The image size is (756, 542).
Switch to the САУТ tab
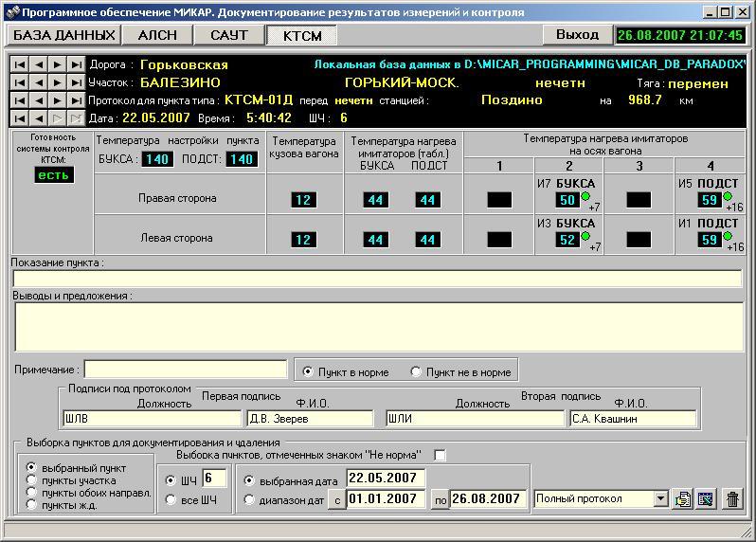pyautogui.click(x=228, y=35)
